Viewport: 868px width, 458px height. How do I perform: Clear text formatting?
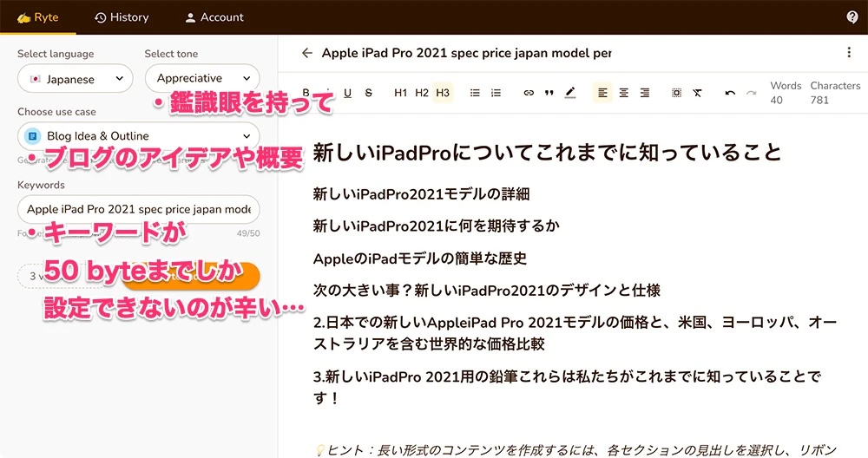tap(697, 93)
